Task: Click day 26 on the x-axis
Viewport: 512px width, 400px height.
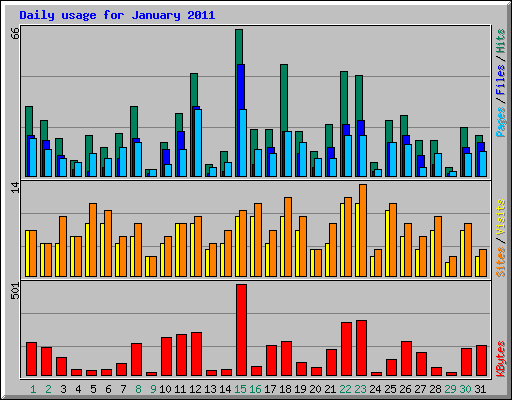Action: [405, 389]
